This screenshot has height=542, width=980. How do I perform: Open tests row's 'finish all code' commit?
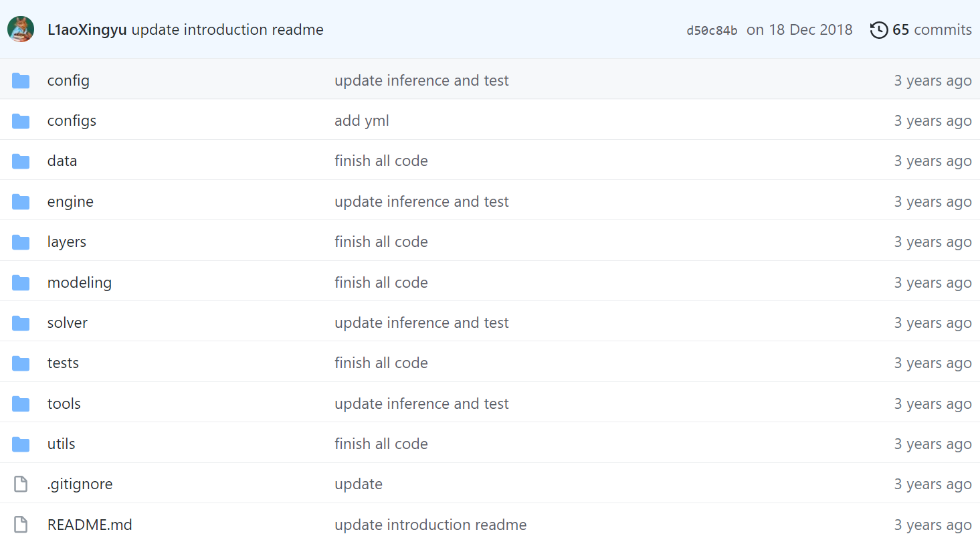(381, 363)
